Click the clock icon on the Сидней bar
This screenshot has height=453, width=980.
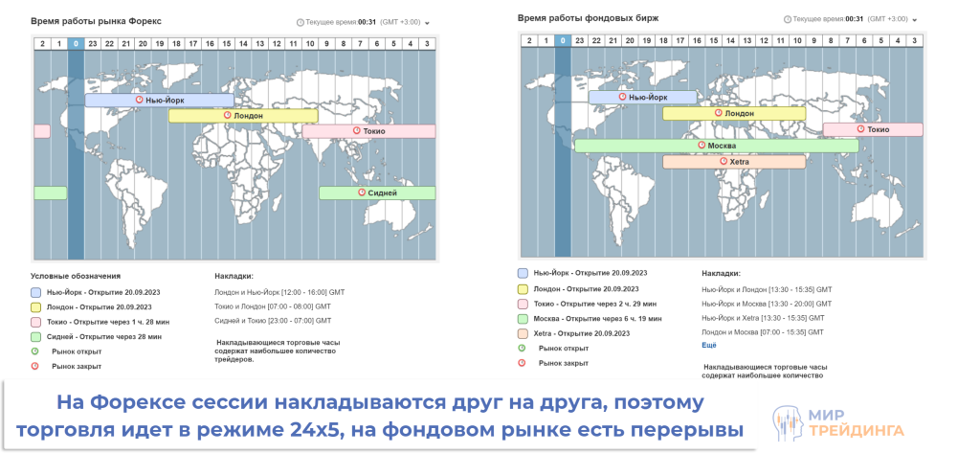[362, 193]
